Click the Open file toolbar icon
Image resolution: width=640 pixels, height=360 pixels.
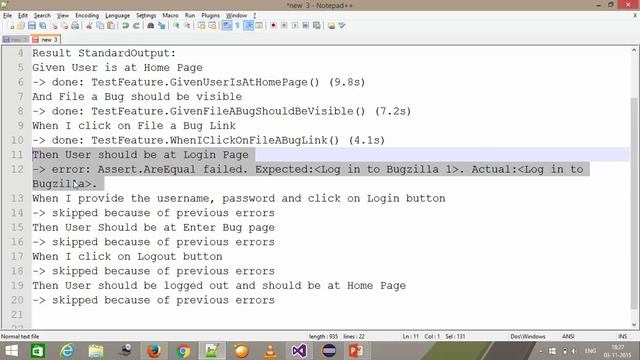click(21, 26)
